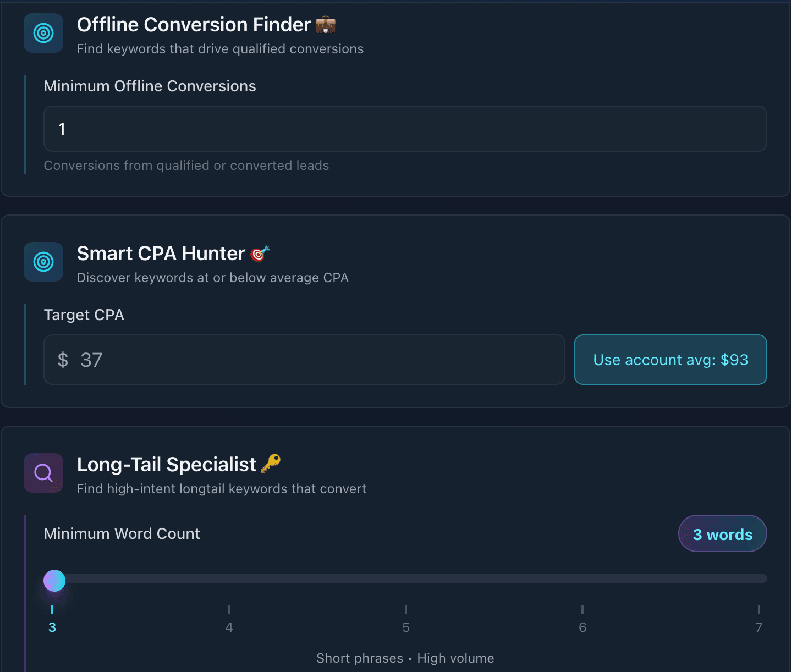Viewport: 791px width, 672px height.
Task: Click the Long-Tail Specialist magnifier icon
Action: (43, 473)
